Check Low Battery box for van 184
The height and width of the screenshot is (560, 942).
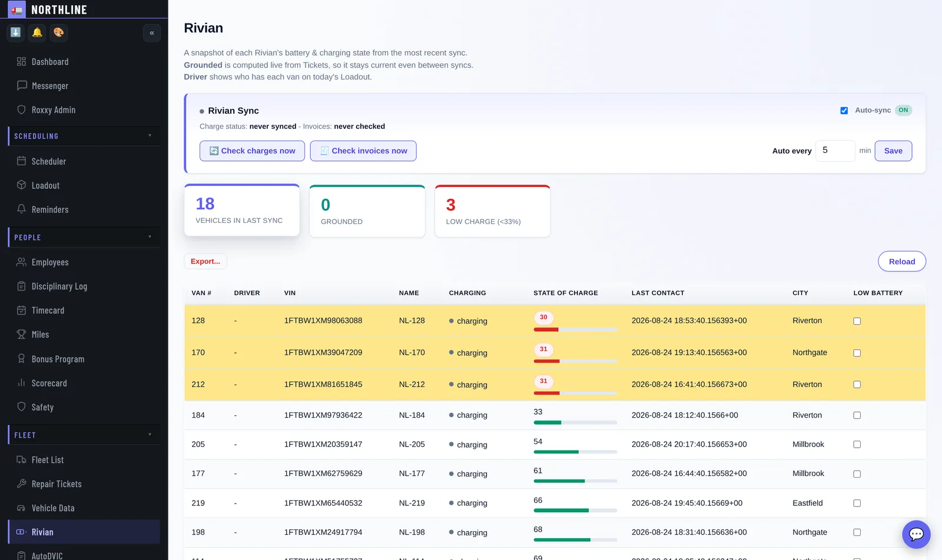point(857,415)
